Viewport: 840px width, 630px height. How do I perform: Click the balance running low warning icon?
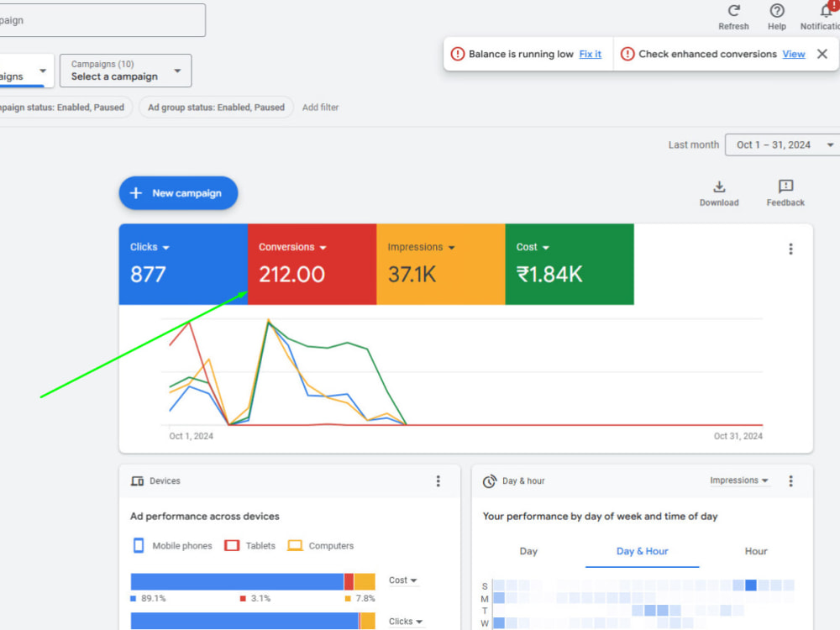tap(458, 54)
